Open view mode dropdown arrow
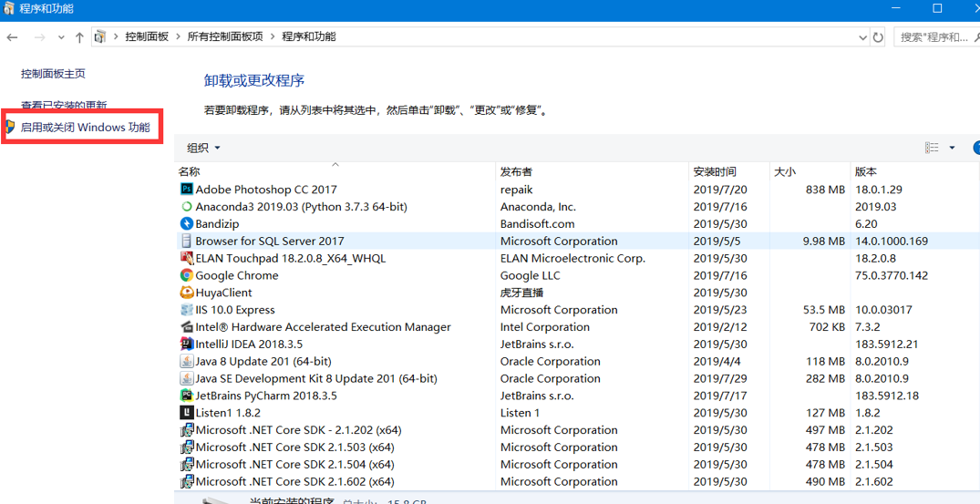This screenshot has height=504, width=980. [x=952, y=148]
